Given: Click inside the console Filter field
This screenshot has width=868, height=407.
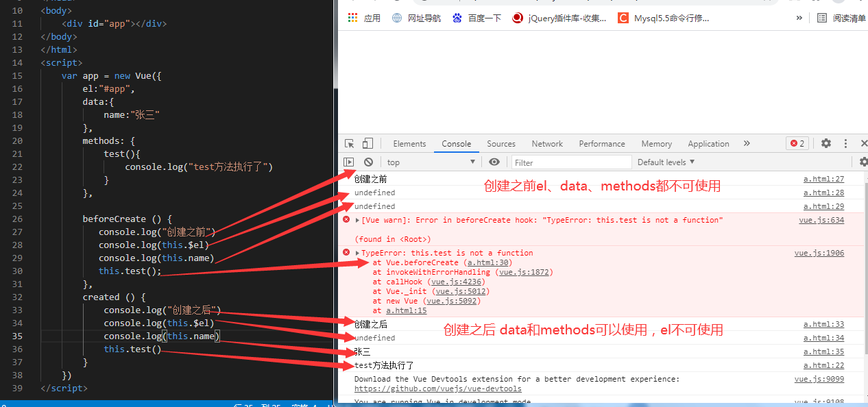Looking at the screenshot, I should pyautogui.click(x=571, y=162).
